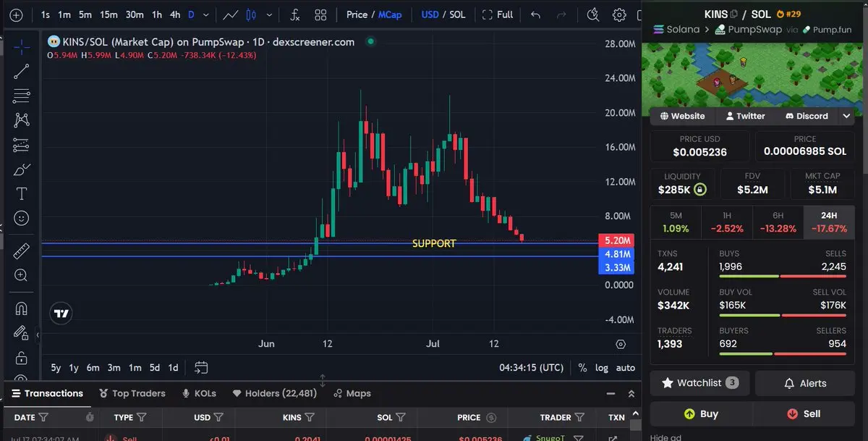
Task: Add a symbol to compare with plus icon
Action: (x=17, y=14)
